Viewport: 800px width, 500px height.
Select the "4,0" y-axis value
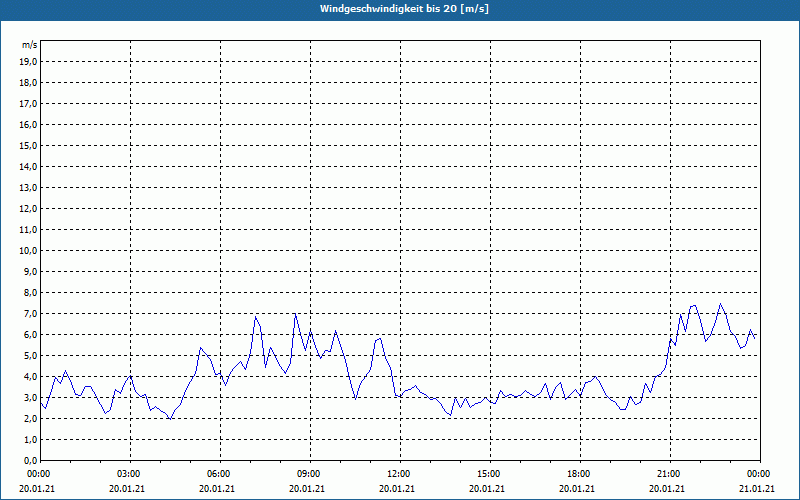(x=31, y=377)
